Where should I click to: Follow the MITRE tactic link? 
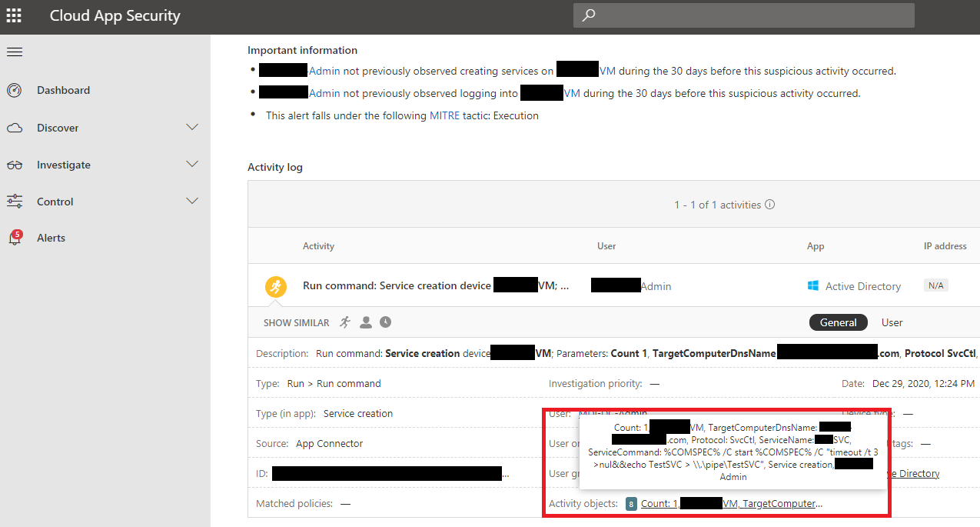coord(444,115)
